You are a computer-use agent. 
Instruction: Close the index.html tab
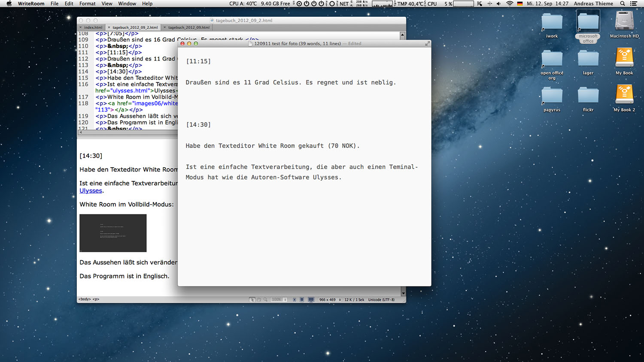tap(80, 27)
